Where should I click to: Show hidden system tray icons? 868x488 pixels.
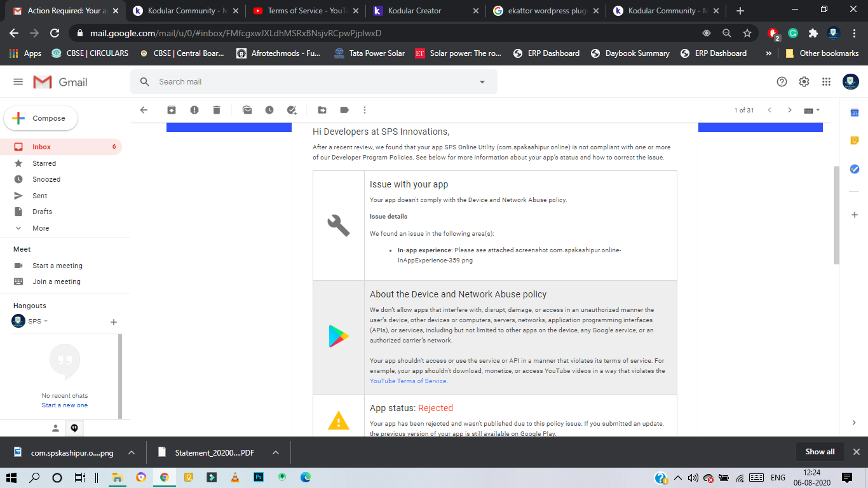[677, 478]
